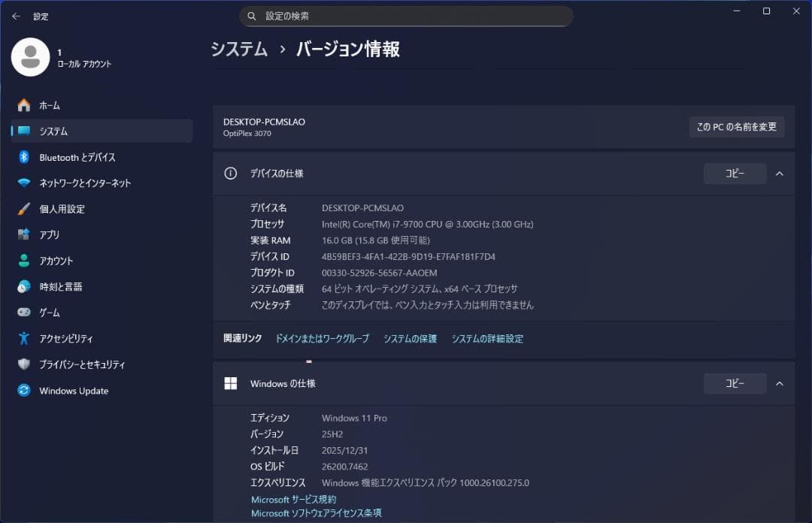Click the Bluetooth とデバイス icon
812x523 pixels.
pos(24,157)
